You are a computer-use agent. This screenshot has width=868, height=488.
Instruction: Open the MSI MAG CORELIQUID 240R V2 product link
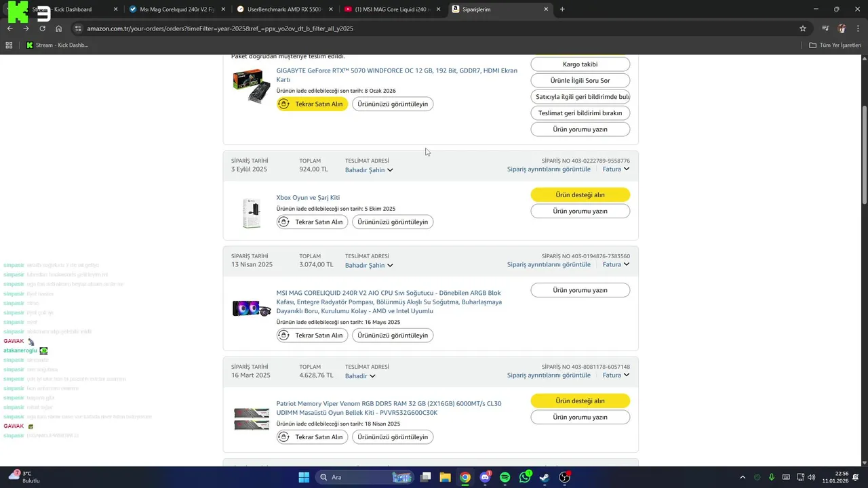pyautogui.click(x=389, y=302)
